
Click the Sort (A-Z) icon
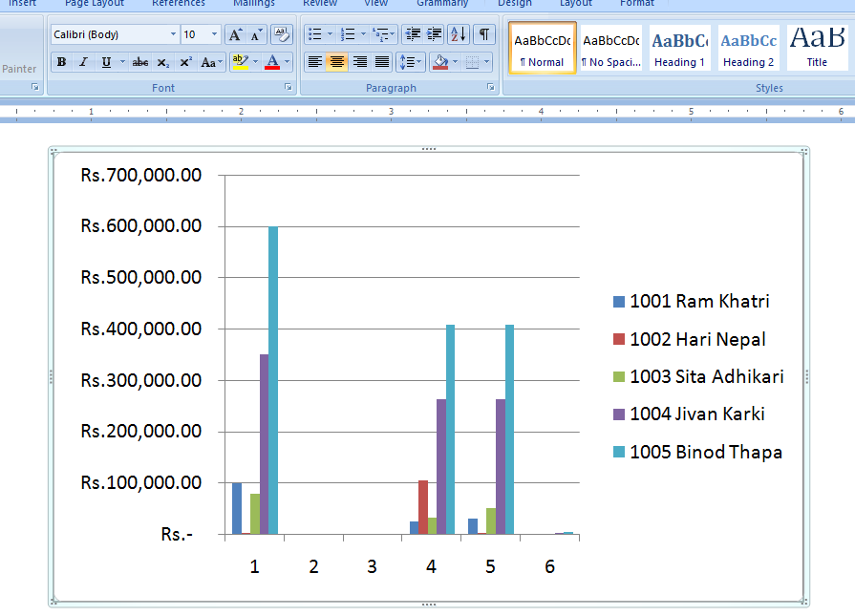459,35
